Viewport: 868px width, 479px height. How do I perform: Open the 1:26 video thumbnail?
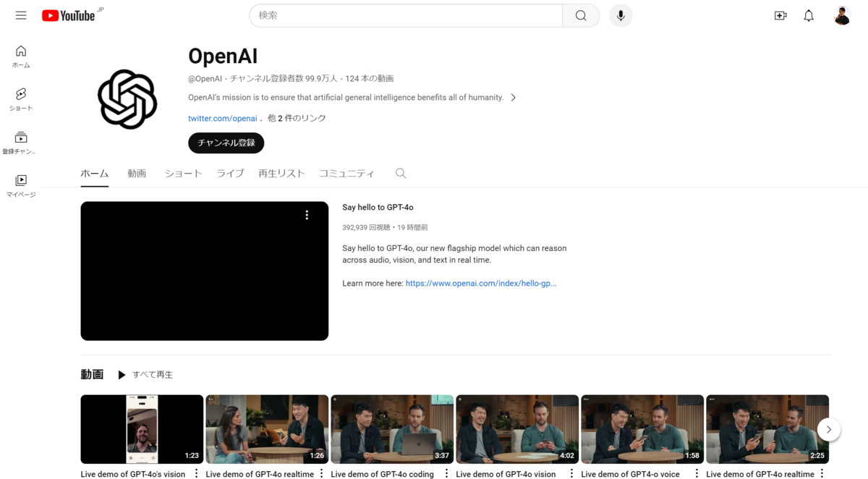point(267,429)
